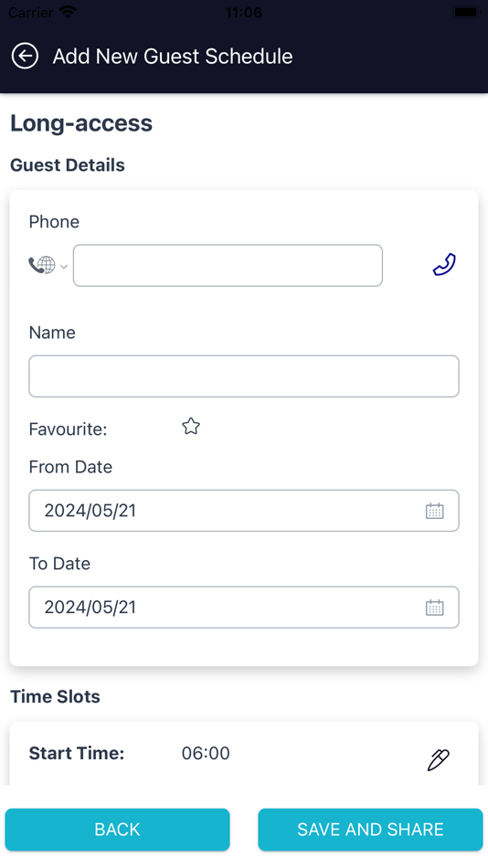Select the To Date field 2024/05/21

(244, 608)
